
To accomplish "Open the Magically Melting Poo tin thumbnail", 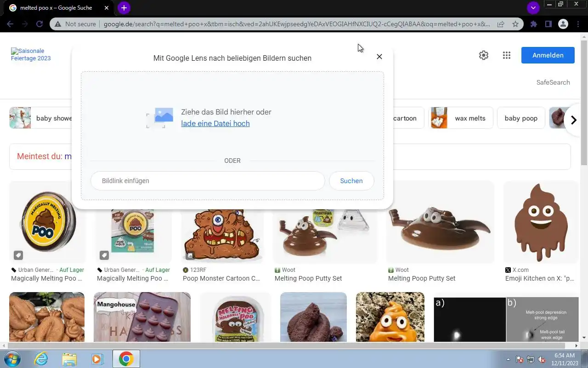I will [47, 223].
